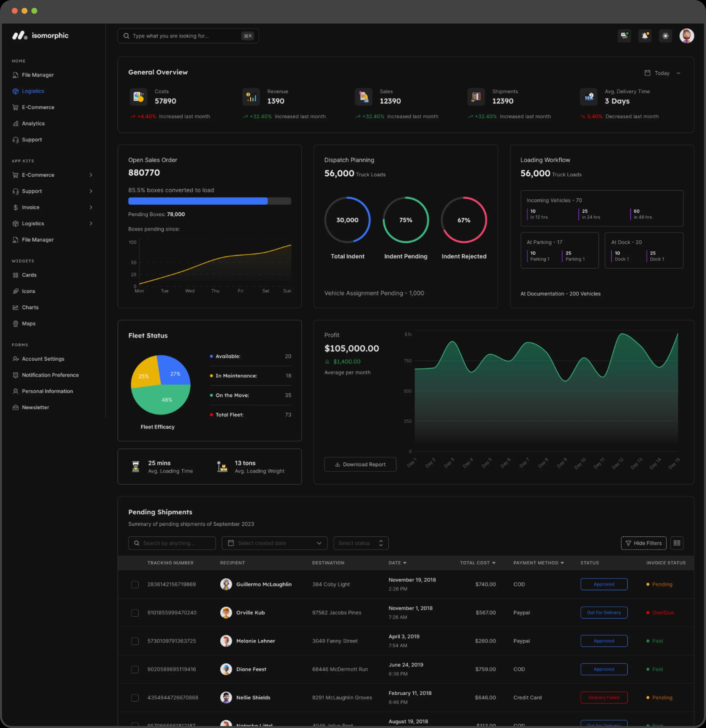
Task: Open the messages icon in the header
Action: point(624,36)
